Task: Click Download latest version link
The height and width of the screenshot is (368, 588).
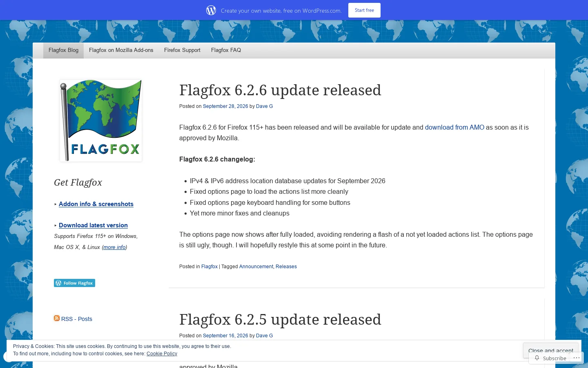Action: pos(93,225)
